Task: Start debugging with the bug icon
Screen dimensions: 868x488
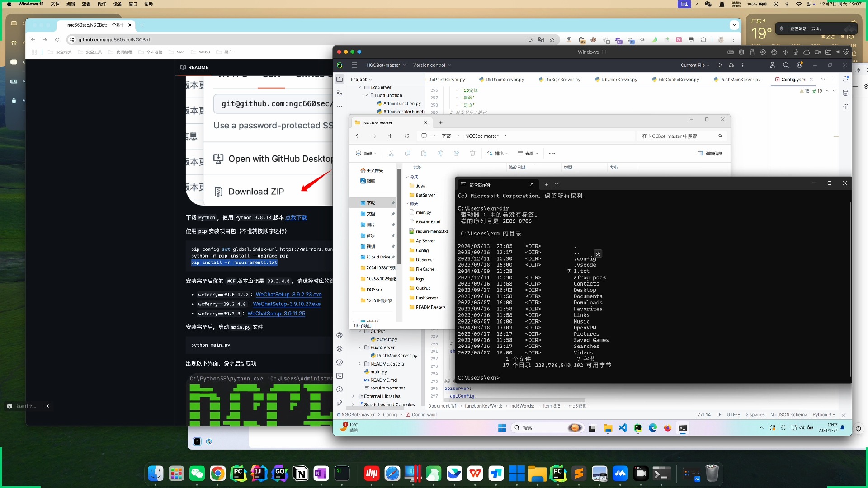Action: pos(731,65)
